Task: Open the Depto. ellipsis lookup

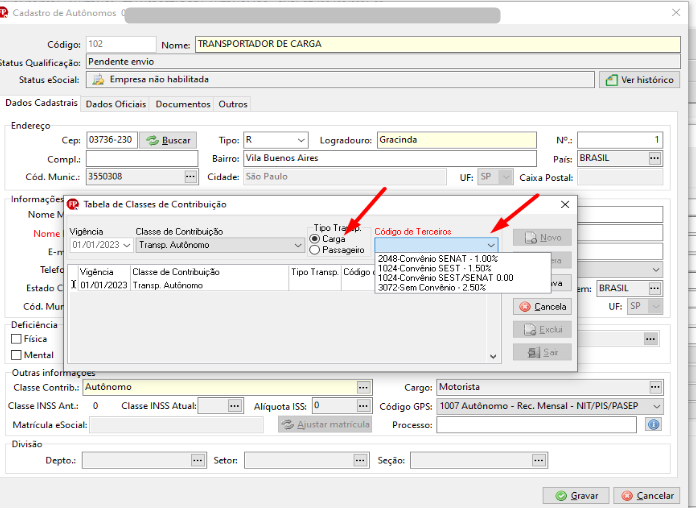Action: click(198, 460)
